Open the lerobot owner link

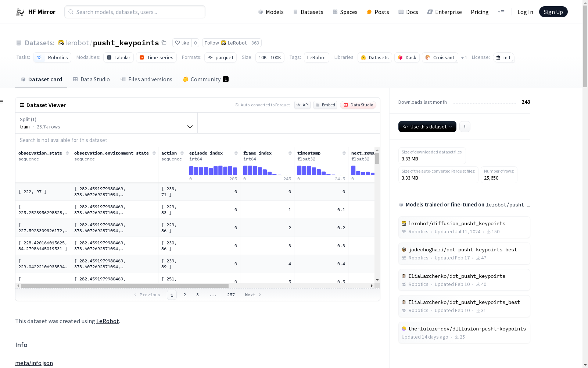(77, 43)
